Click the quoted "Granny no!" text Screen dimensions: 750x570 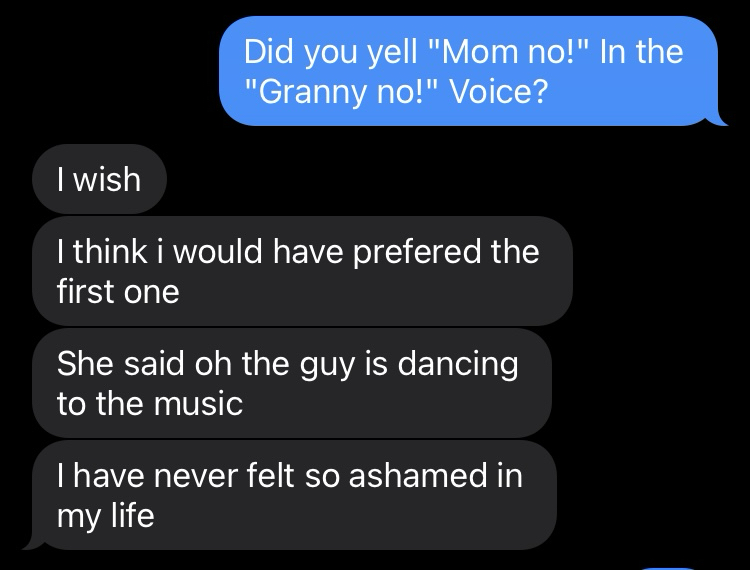click(x=344, y=93)
